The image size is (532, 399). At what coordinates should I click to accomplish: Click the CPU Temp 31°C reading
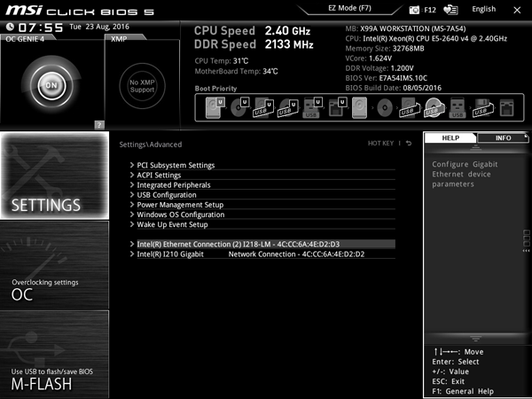[221, 61]
